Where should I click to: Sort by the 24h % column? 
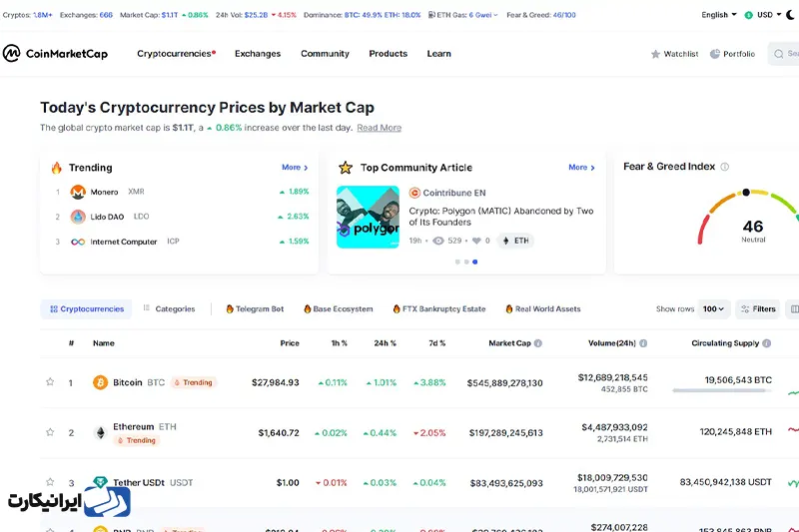pos(385,343)
